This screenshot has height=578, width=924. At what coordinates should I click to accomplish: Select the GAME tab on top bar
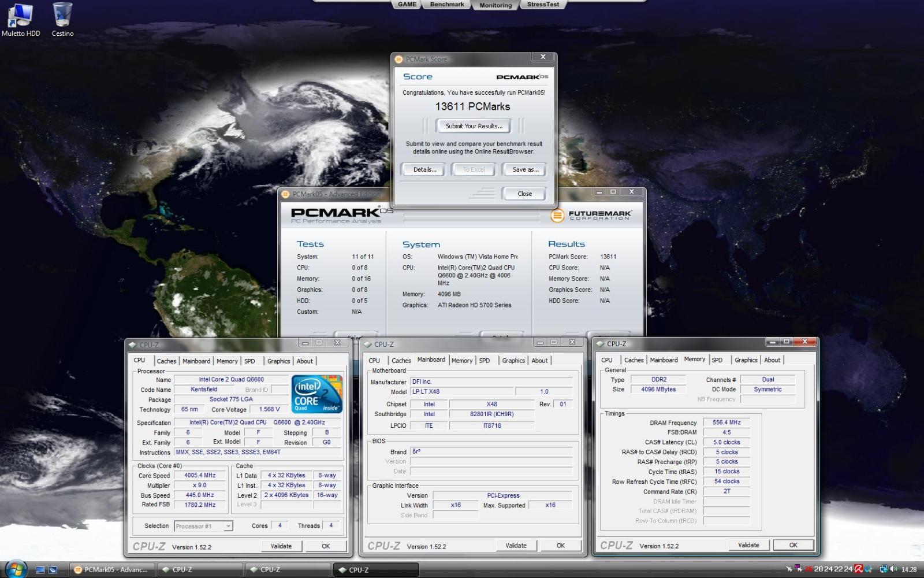point(407,4)
